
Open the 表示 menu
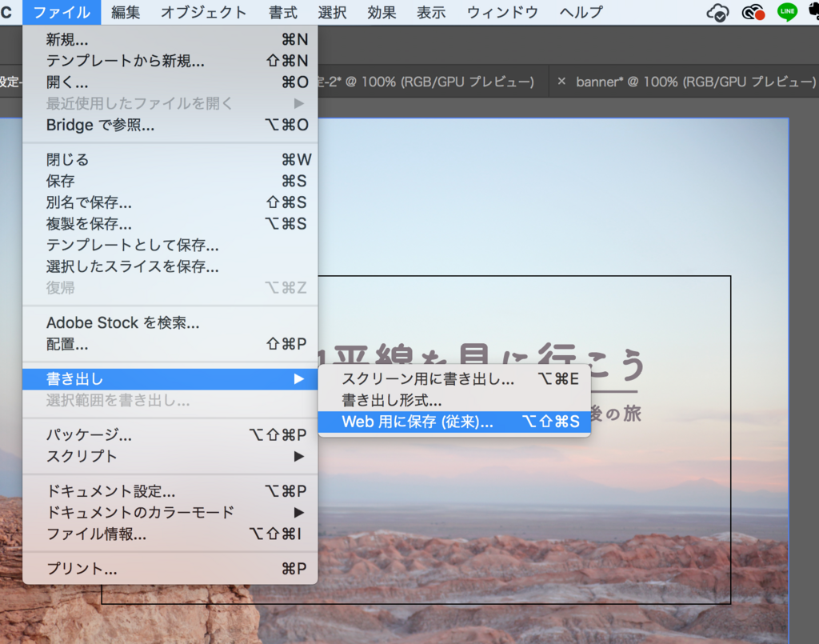[x=431, y=12]
